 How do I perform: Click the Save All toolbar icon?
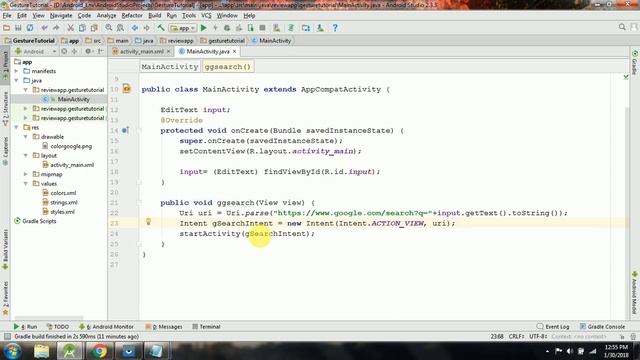click(18, 28)
